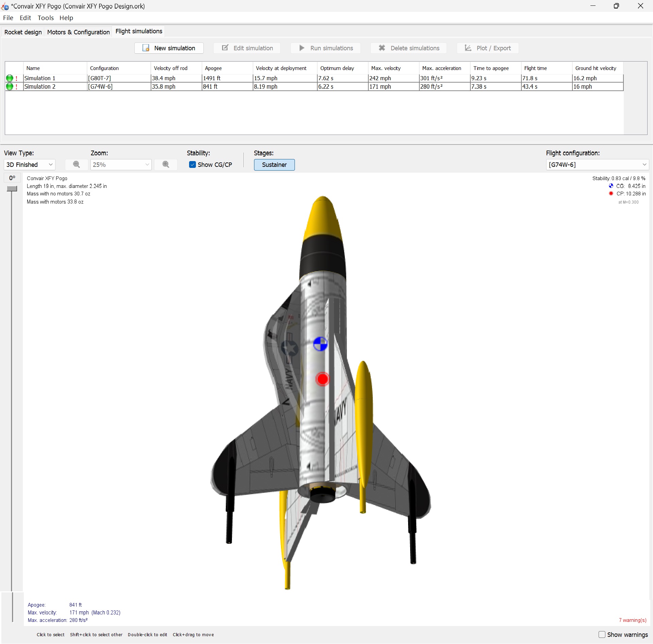Image resolution: width=653 pixels, height=644 pixels.
Task: Click the 242 mph max velocity cell
Action: [x=394, y=78]
